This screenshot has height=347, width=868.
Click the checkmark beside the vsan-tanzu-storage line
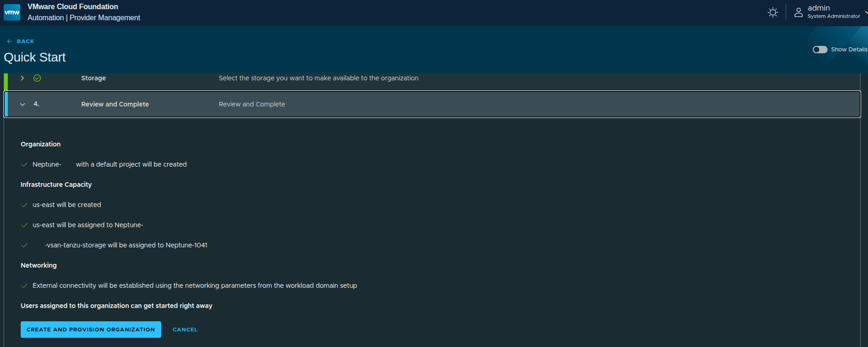tap(24, 245)
